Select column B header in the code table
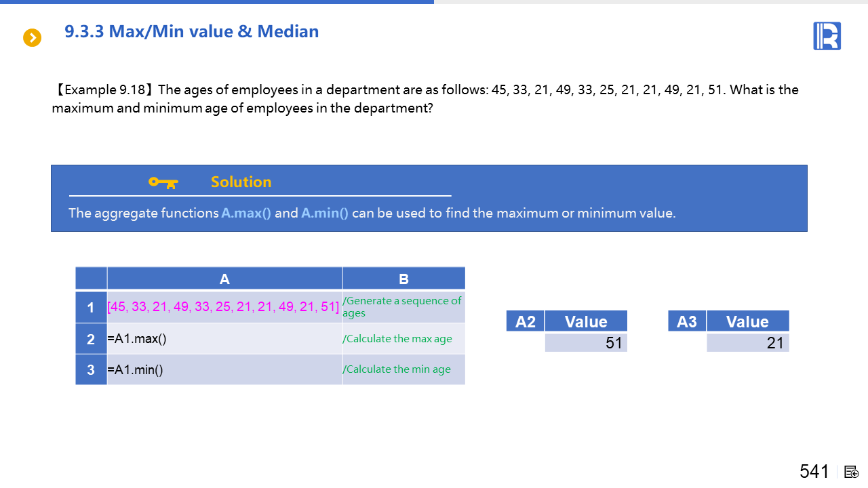This screenshot has width=868, height=488. (403, 279)
